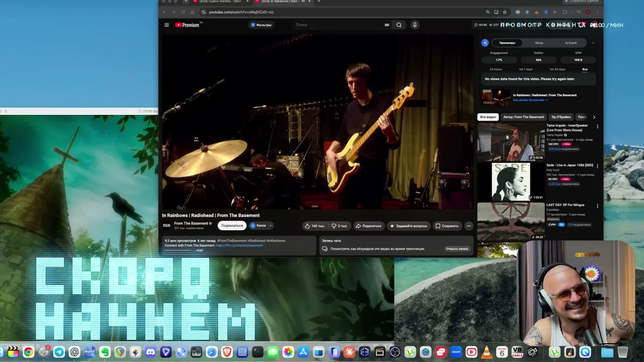The image size is (644, 362).
Task: Switch to the Обзор tab
Action: [539, 43]
